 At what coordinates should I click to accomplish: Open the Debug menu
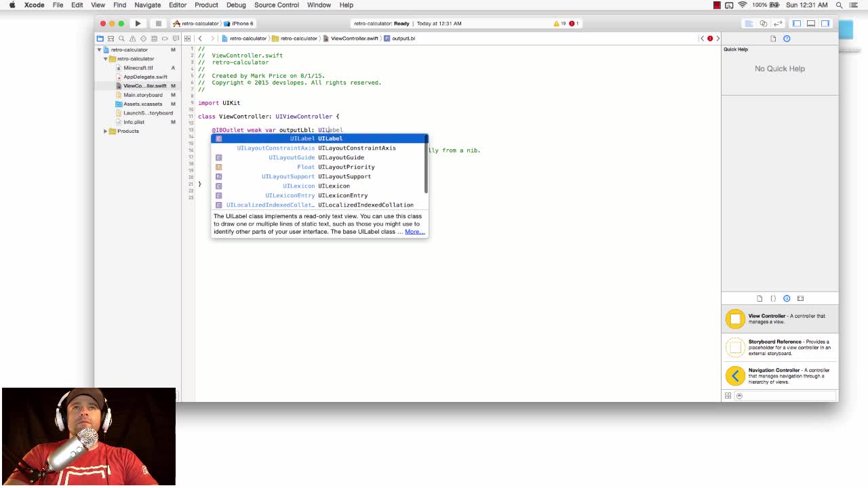[x=236, y=5]
